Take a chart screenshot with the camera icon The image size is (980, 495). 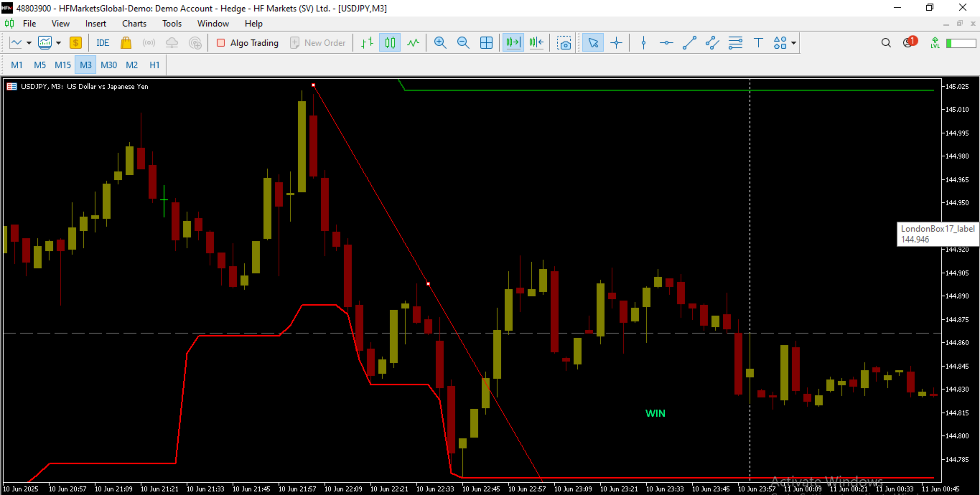564,42
